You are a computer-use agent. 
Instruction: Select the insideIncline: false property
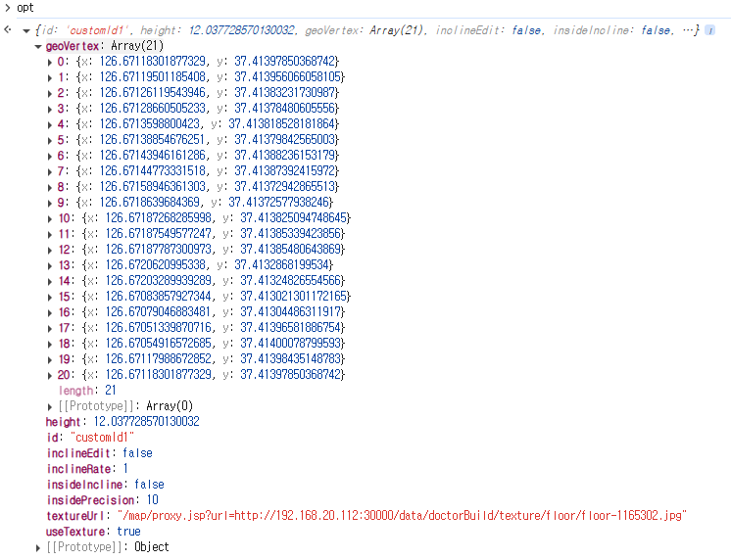106,485
